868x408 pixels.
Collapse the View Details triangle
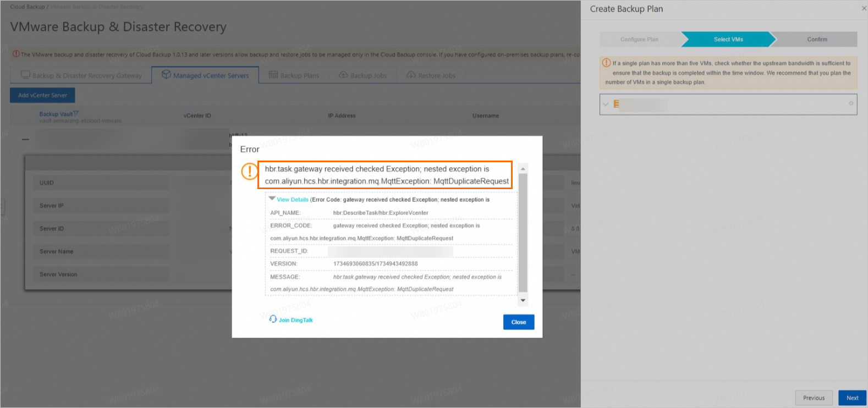coord(272,199)
